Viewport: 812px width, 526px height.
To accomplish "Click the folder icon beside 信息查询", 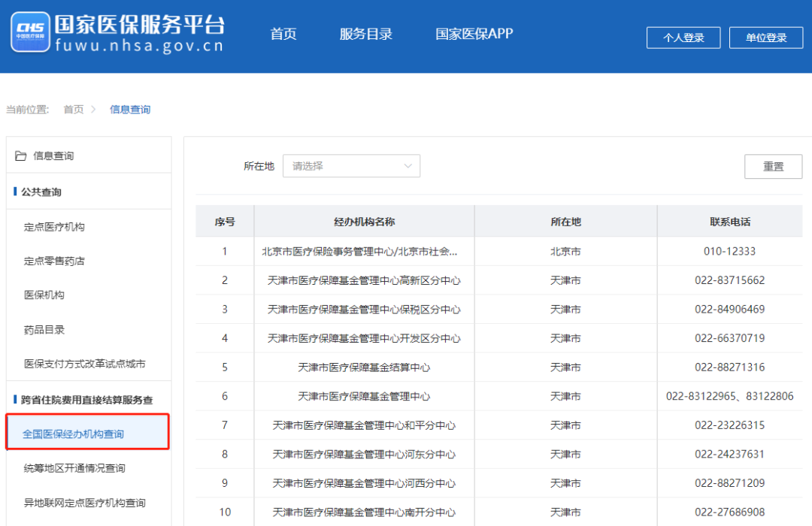I will tap(21, 156).
